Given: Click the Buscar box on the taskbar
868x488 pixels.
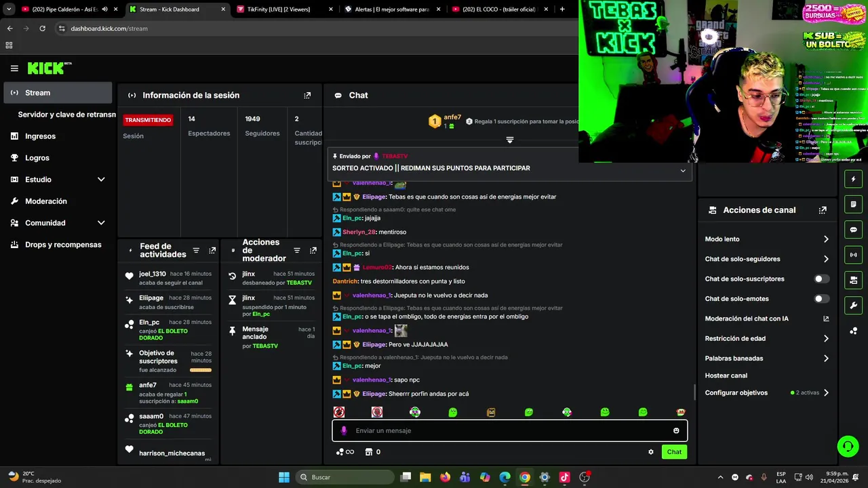Looking at the screenshot, I should coord(346,477).
